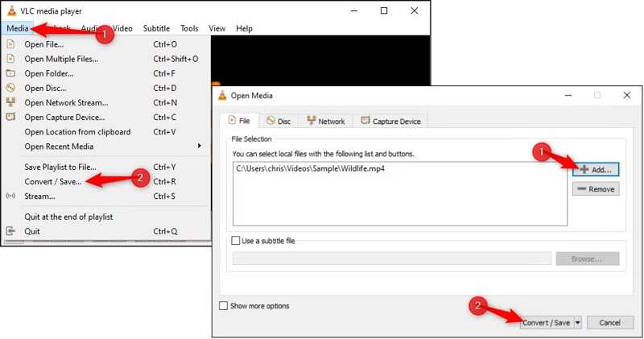Viewport: 644px width, 339px height.
Task: Switch to the Disc tab
Action: point(279,122)
